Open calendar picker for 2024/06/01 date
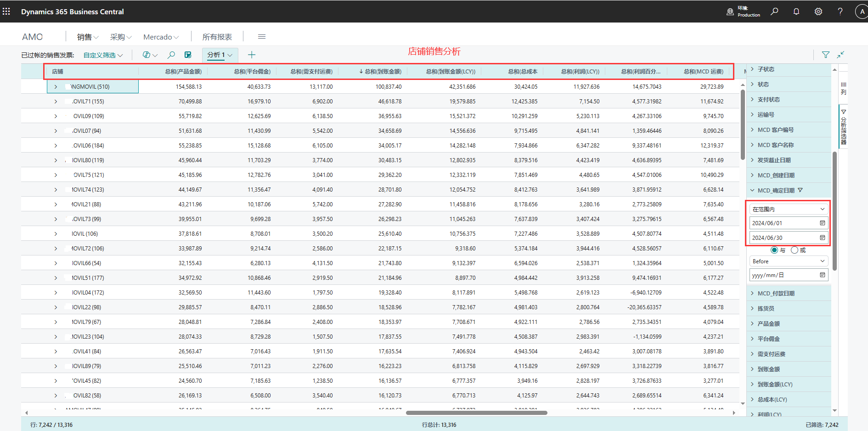Image resolution: width=868 pixels, height=431 pixels. pos(823,223)
